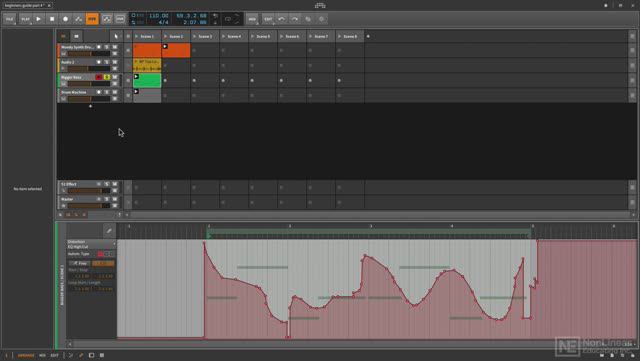Screen dimensions: 640x361
Task: Toggle the orange automation editor icon in footer
Action: 81,356
